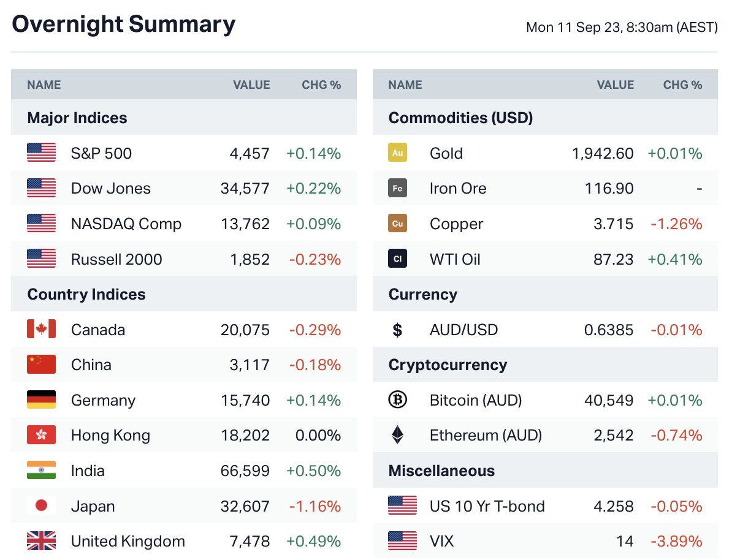The image size is (732, 560).
Task: Click the VIX row label
Action: tap(441, 542)
